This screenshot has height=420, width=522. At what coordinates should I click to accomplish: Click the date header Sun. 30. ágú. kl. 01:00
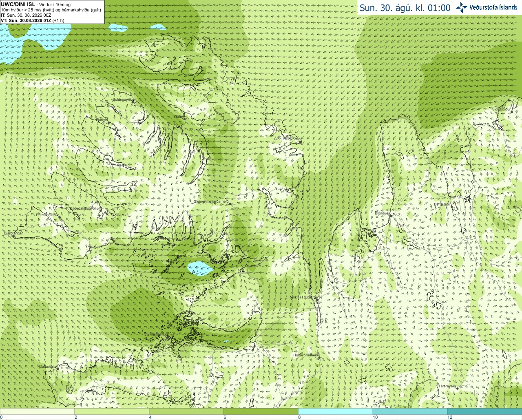click(x=405, y=8)
